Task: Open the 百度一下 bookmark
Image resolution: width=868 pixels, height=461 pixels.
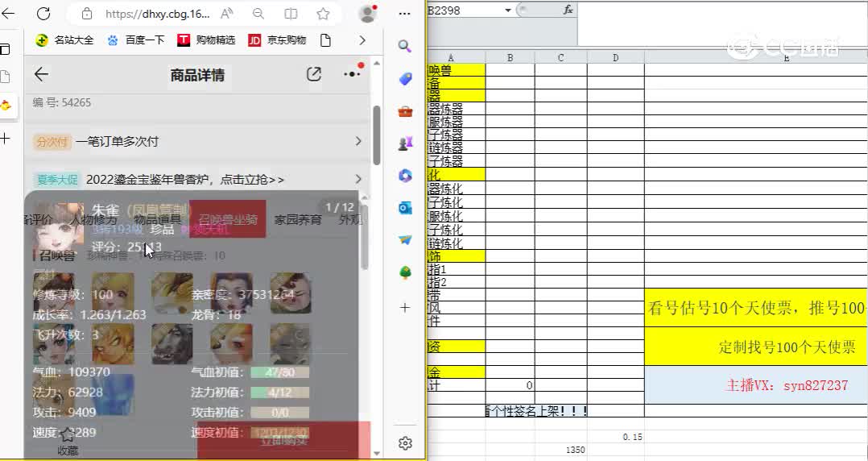Action: [x=136, y=40]
